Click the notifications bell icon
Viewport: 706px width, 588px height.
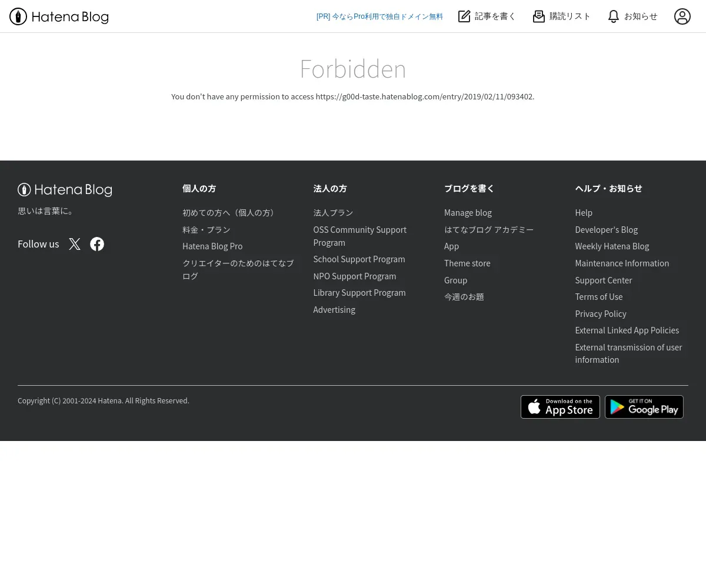(x=614, y=16)
